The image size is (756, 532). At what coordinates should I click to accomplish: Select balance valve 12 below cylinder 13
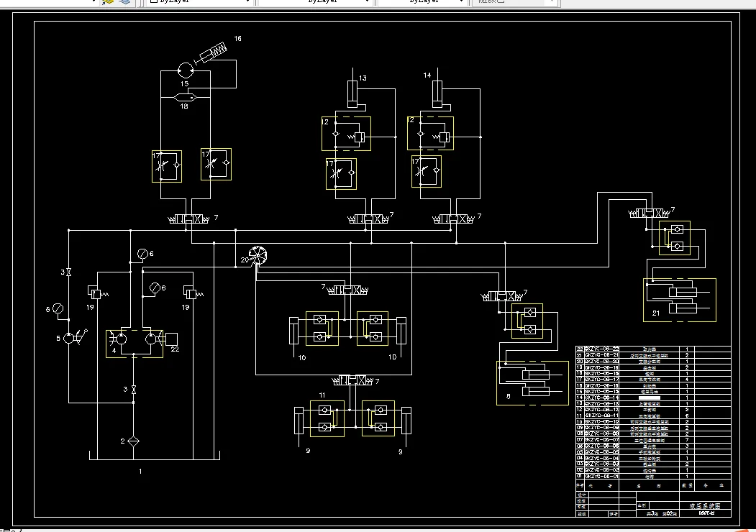click(x=346, y=134)
